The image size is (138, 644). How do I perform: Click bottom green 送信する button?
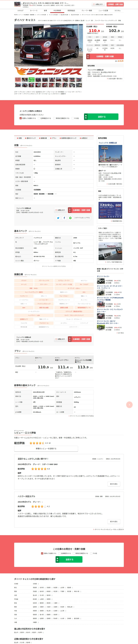[x=69, y=560]
